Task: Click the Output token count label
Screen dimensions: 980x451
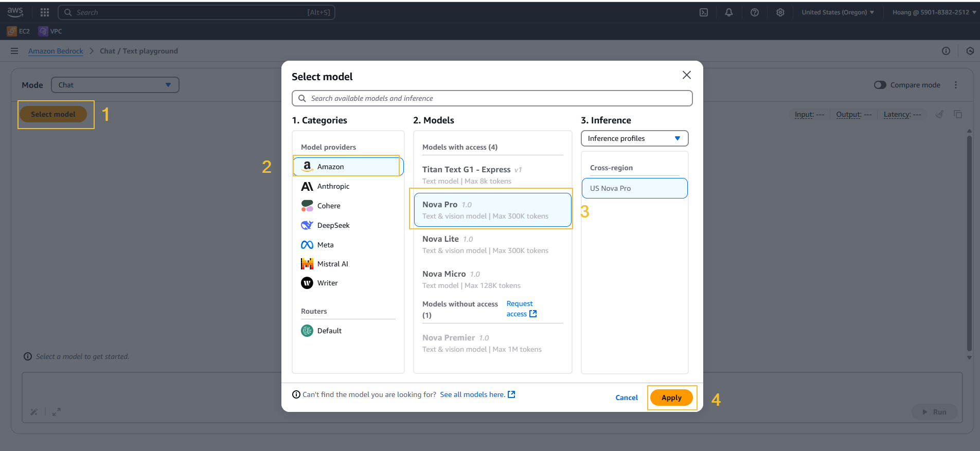Action: coord(854,114)
